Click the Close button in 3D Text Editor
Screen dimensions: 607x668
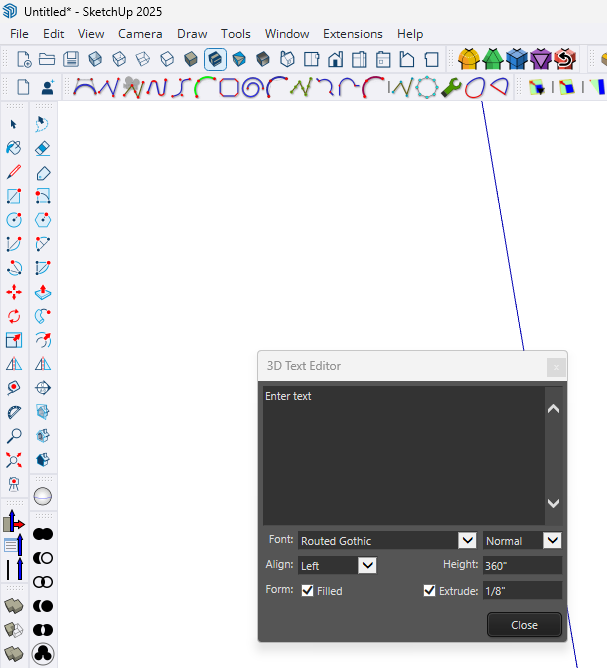click(524, 625)
